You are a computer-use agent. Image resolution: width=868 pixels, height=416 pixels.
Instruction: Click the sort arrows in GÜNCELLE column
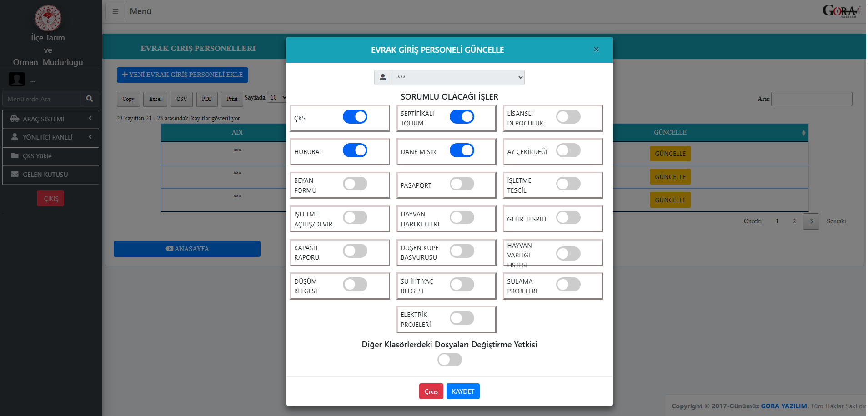coord(803,133)
